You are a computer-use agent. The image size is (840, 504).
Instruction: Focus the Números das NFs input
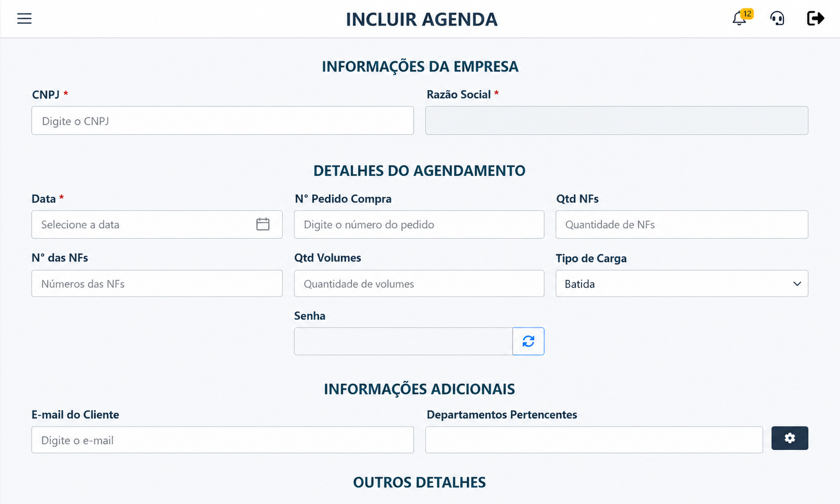(156, 283)
